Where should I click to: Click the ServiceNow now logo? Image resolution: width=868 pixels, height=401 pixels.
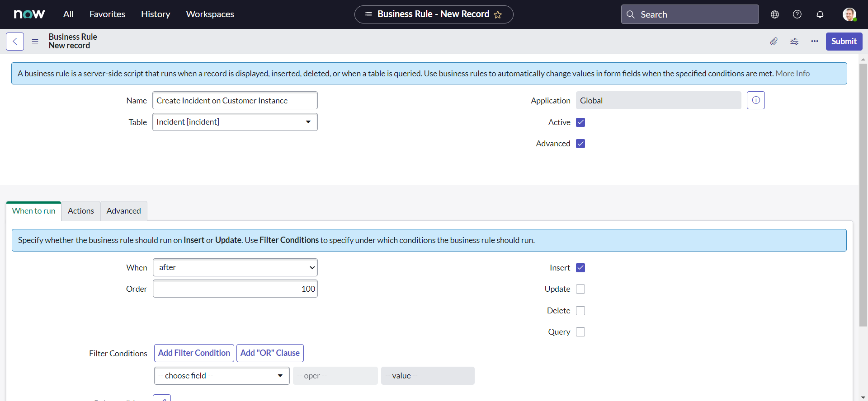coord(29,14)
